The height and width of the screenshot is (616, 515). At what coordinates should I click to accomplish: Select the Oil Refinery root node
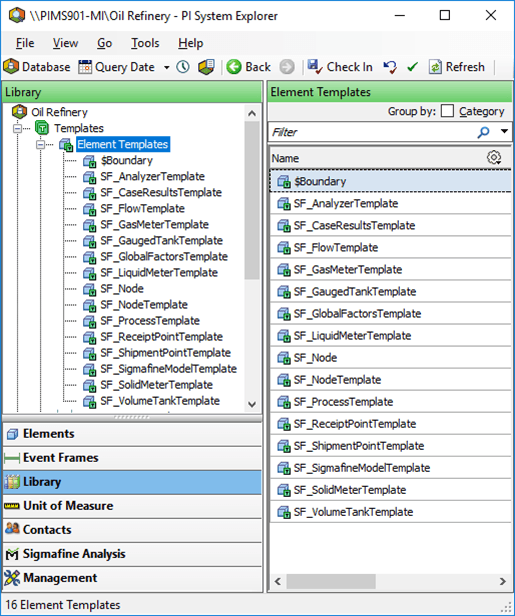point(59,112)
